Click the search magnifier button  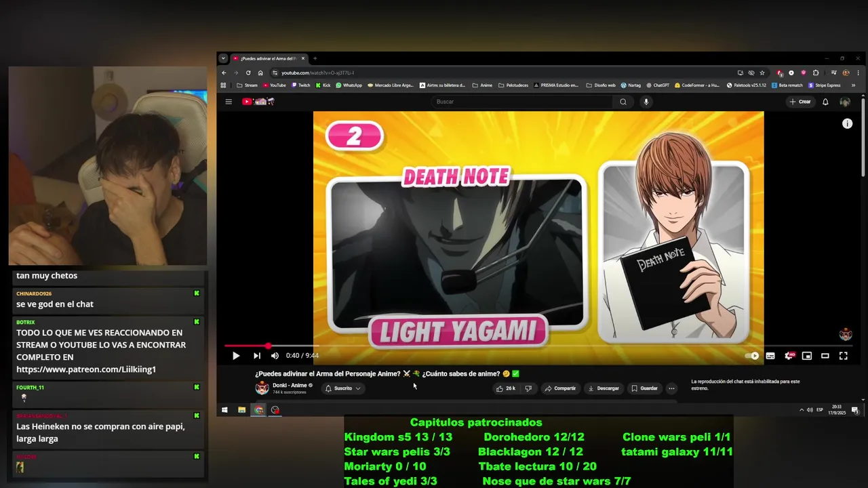623,102
